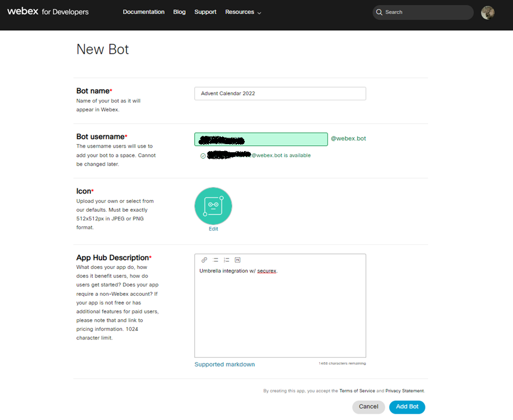Open the Documentation menu item
The image size is (513, 420).
143,12
